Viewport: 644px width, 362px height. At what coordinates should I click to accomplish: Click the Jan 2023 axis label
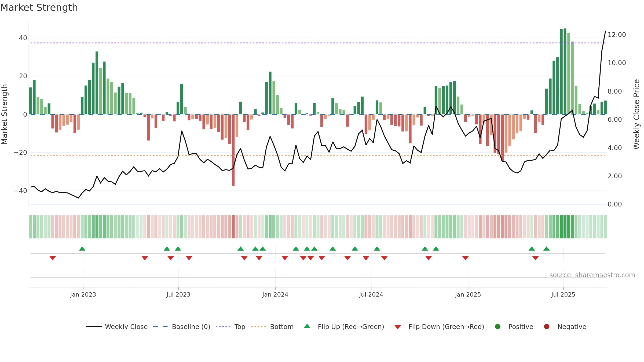(x=83, y=294)
